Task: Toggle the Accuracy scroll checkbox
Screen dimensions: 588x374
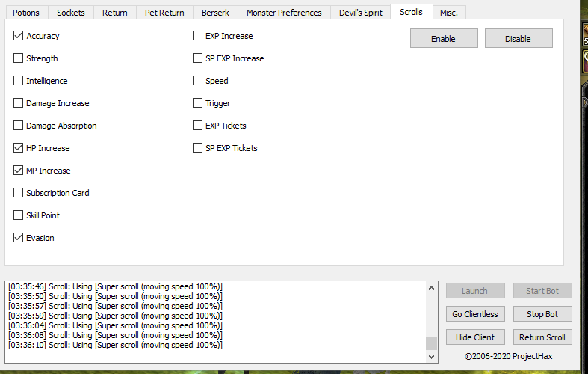Action: pos(19,36)
